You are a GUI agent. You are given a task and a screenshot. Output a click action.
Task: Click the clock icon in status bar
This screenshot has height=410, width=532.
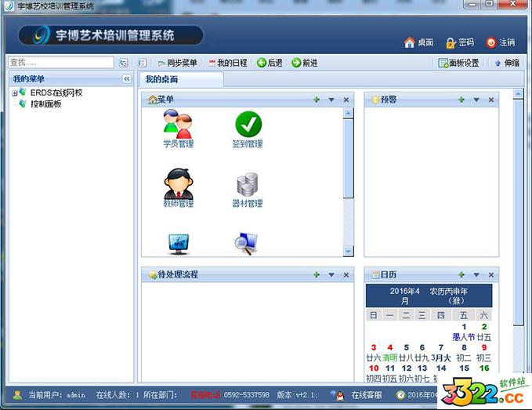[x=400, y=395]
